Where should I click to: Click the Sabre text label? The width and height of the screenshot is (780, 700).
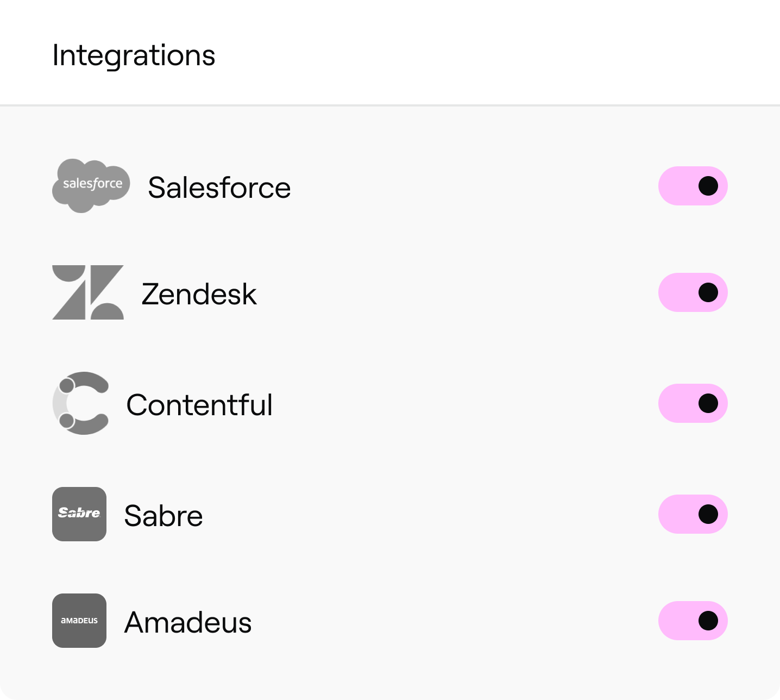pos(163,516)
